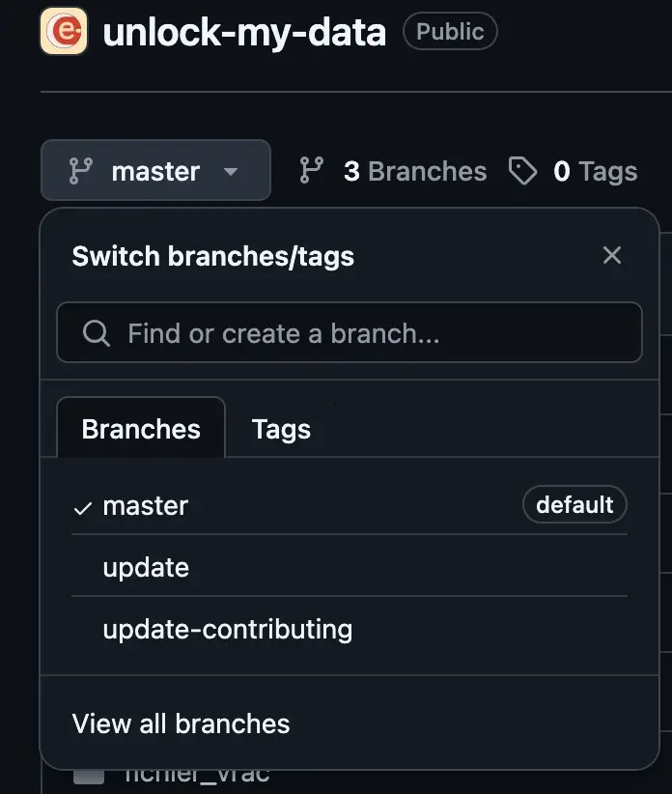
Task: Close the Switch branches/tags panel
Action: point(611,255)
